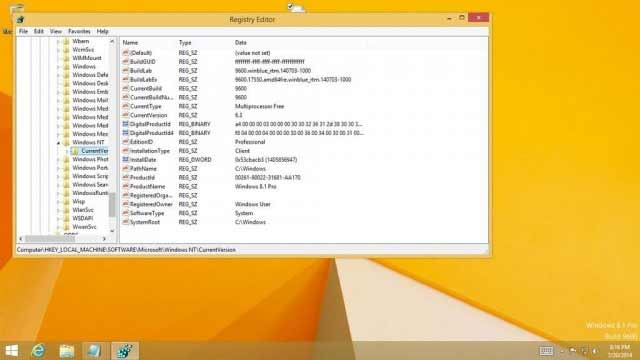Open the Edit menu
The image size is (640, 360).
[x=39, y=31]
